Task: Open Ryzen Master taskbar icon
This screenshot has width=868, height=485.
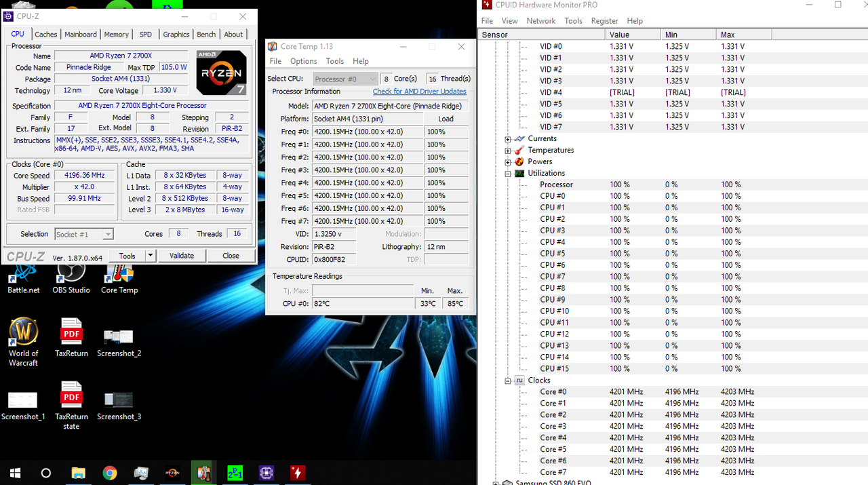Action: [172, 473]
